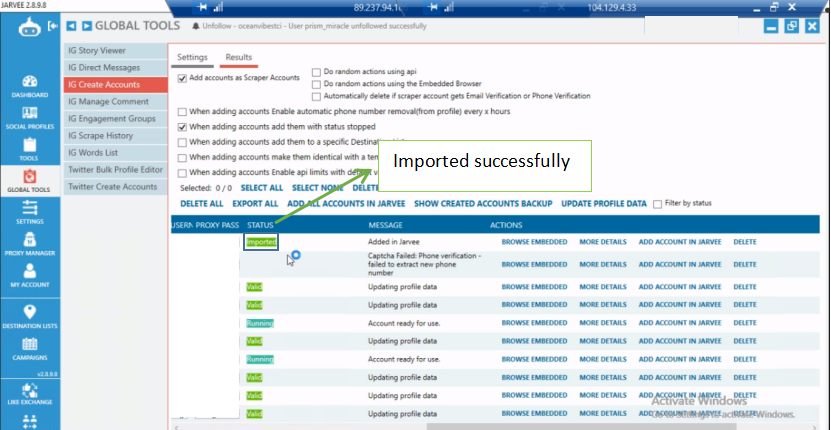Enable automatic phone number removal checkbox

click(x=182, y=112)
